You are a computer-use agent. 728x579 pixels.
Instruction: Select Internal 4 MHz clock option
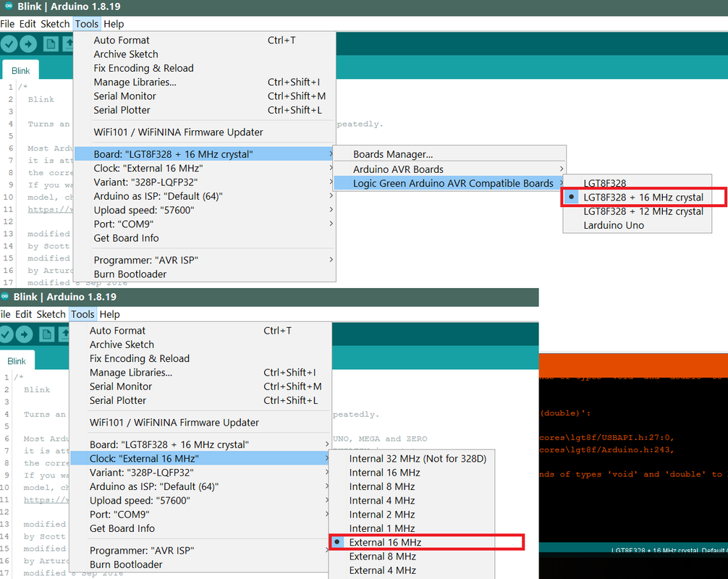point(412,501)
